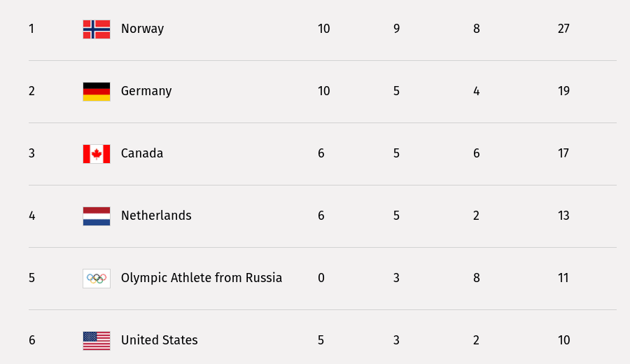
Task: Open the Norway country link
Action: (142, 29)
